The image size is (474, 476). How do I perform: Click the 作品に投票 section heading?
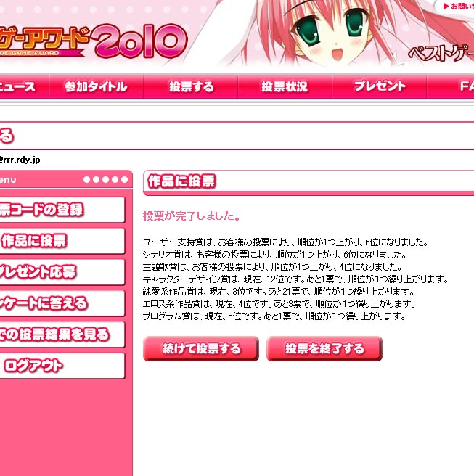[181, 181]
